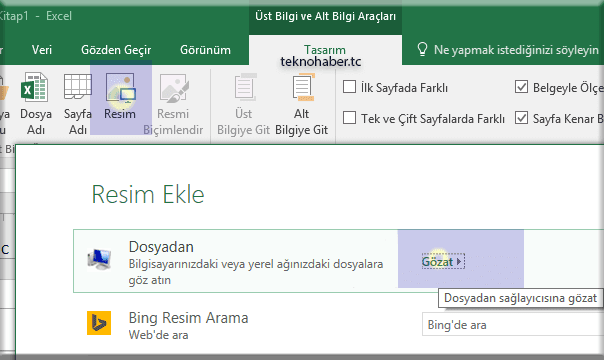Click the Bing logo icon
The height and width of the screenshot is (360, 604).
pos(99,323)
